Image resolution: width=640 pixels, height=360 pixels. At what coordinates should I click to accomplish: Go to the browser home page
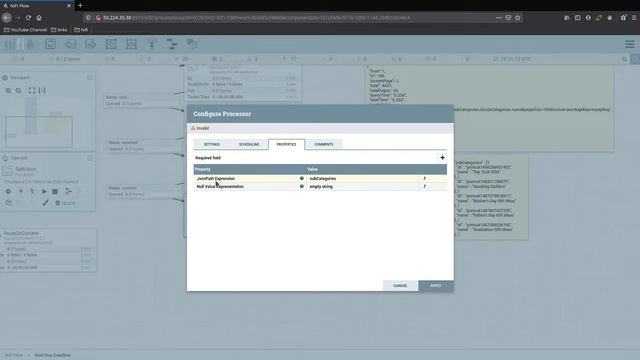[39, 18]
